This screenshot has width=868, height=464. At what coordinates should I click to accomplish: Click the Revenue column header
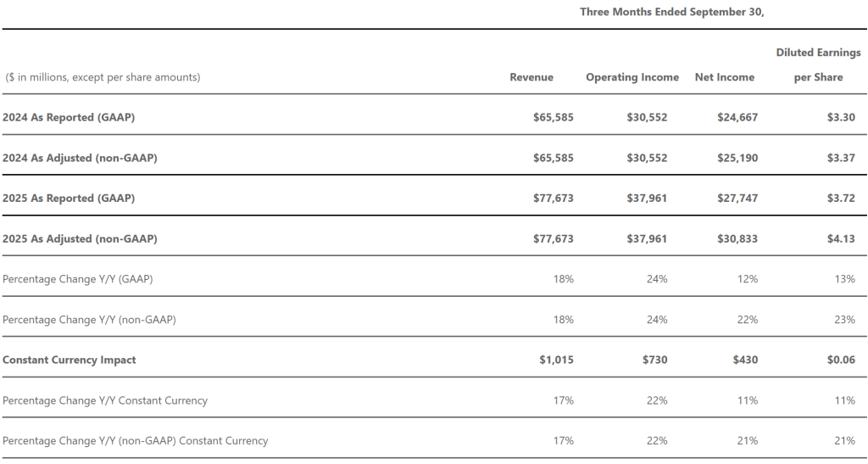531,77
